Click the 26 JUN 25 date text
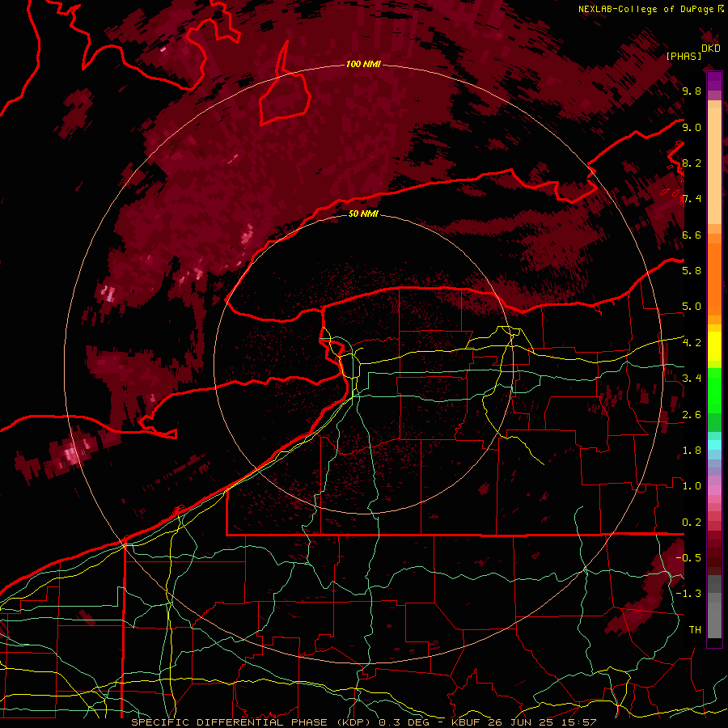The height and width of the screenshot is (728, 728). pos(522,722)
